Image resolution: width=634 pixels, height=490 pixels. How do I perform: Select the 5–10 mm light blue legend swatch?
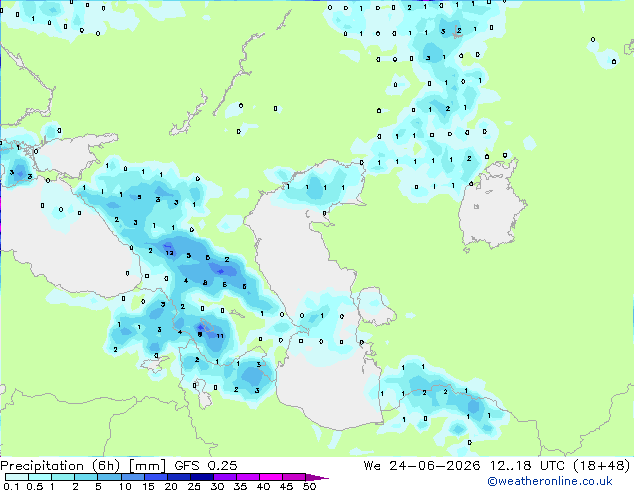pyautogui.click(x=109, y=477)
